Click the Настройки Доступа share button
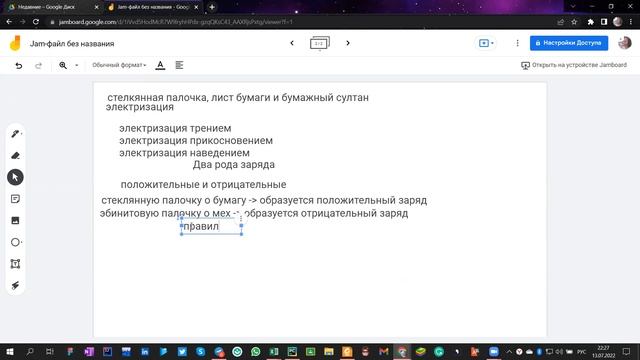 pos(569,43)
